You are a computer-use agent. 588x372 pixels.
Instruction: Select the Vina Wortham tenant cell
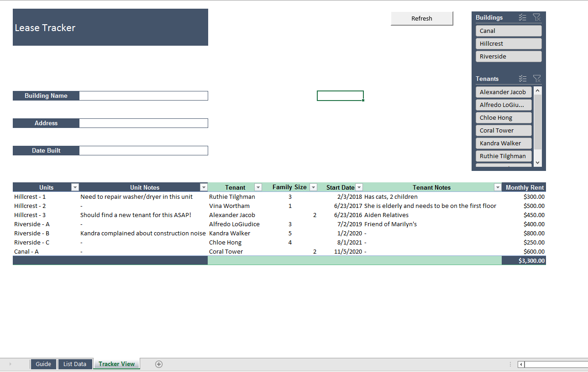click(235, 206)
